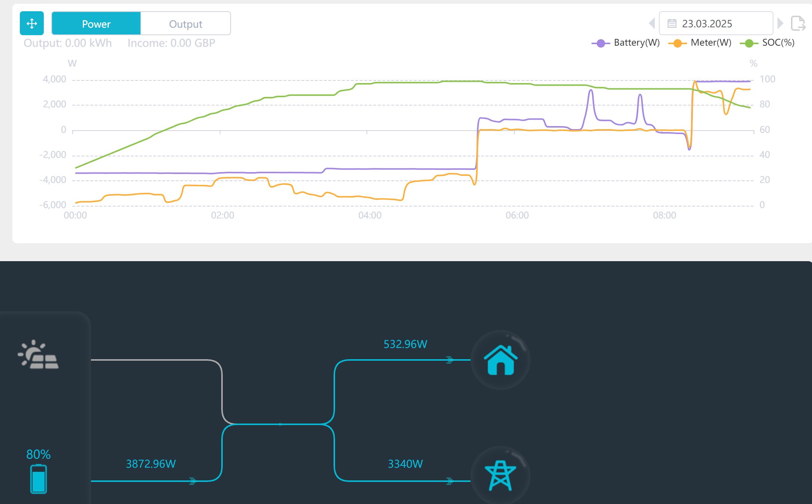Click the 02:00 time axis label
The image size is (812, 504).
223,216
